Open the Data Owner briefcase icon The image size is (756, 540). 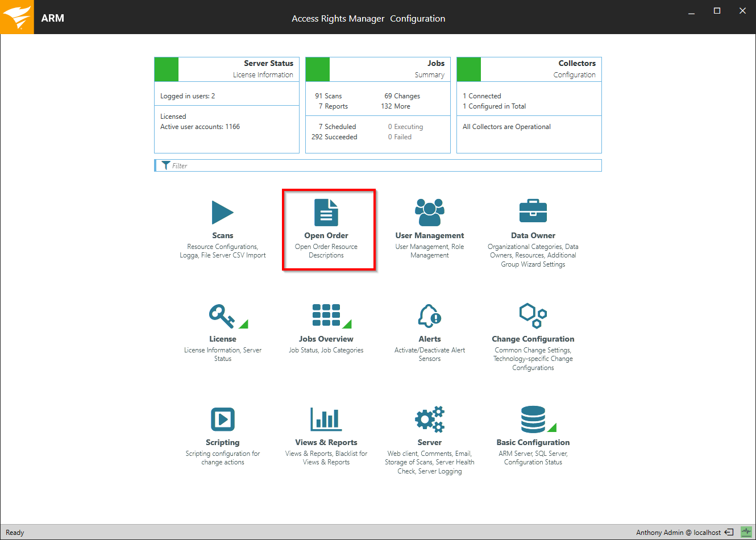pos(533,211)
